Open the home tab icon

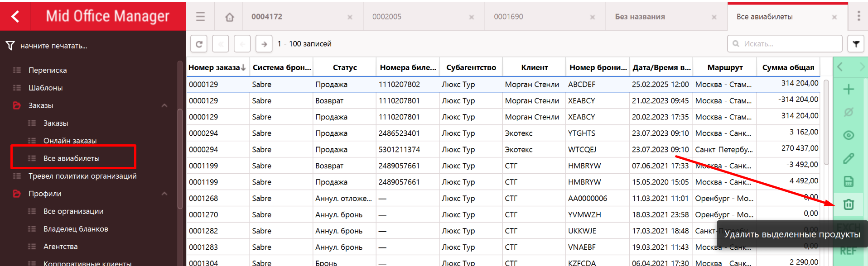coord(230,17)
